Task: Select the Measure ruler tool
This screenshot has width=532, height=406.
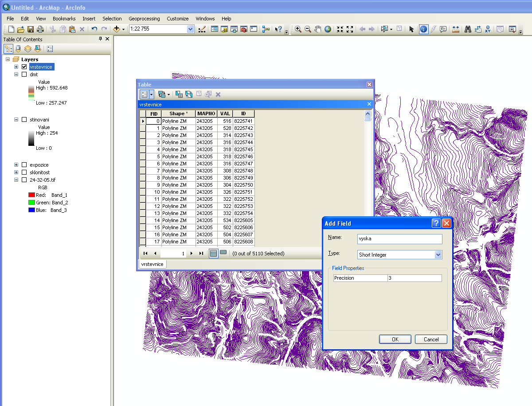Action: pyautogui.click(x=456, y=29)
